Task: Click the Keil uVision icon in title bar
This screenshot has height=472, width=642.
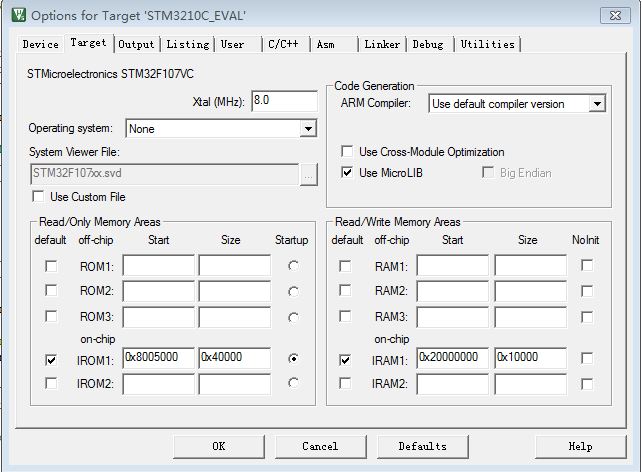Action: coord(18,15)
